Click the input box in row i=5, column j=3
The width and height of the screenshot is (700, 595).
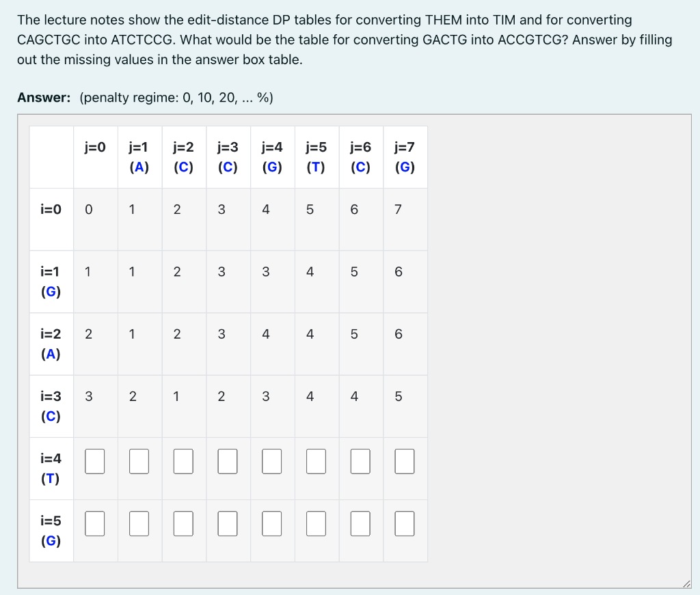point(227,523)
